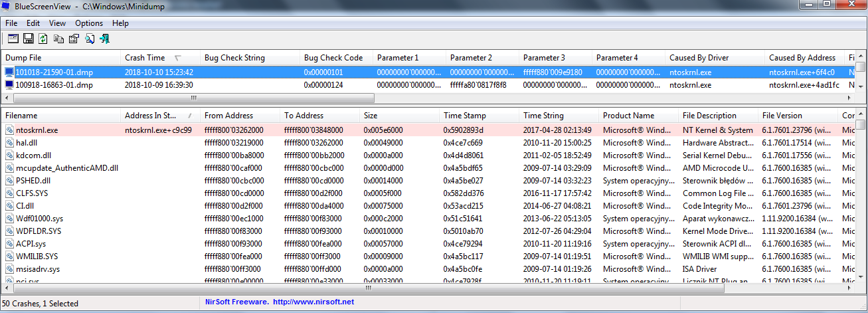Open the Help menu
The height and width of the screenshot is (313, 868).
[121, 23]
